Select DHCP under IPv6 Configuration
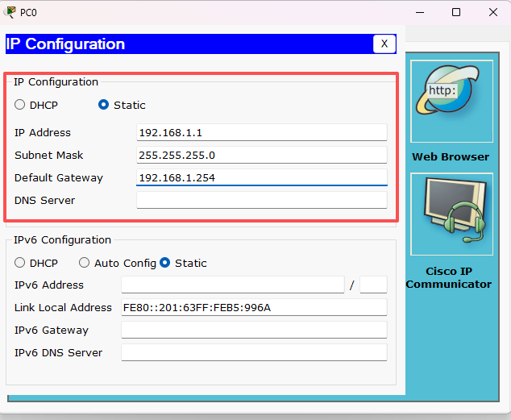Viewport: 511px width, 420px height. click(x=20, y=263)
